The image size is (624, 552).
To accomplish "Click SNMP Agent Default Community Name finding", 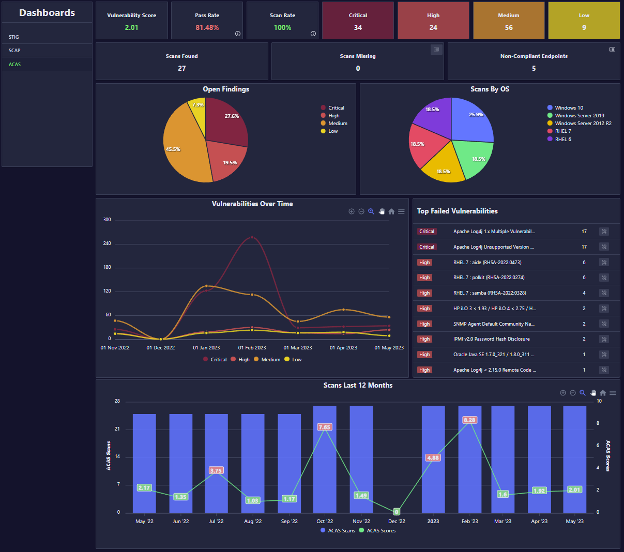I will [x=490, y=324].
